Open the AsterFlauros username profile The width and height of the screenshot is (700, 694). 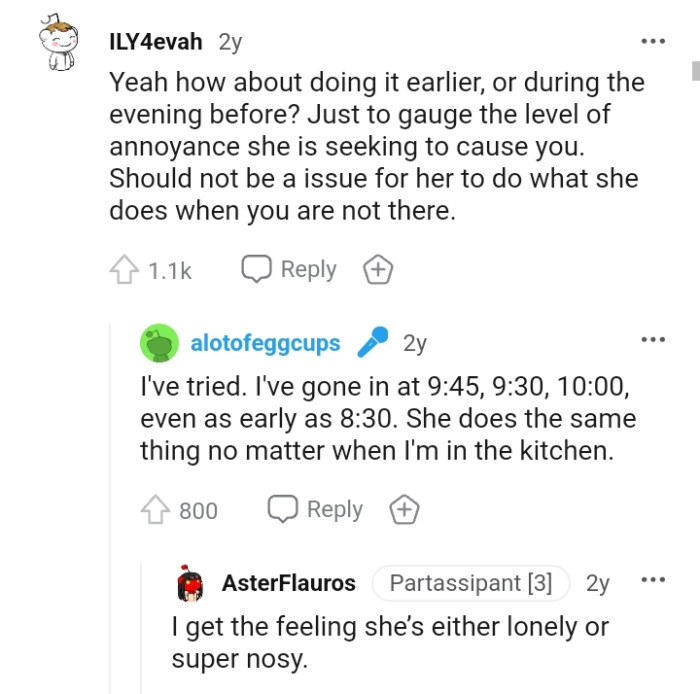288,583
